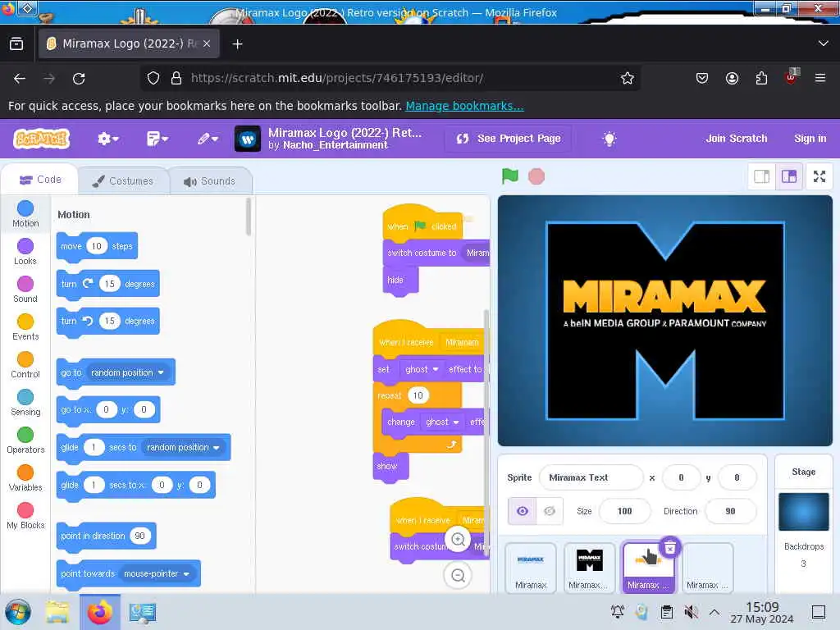Viewport: 840px width, 630px height.
Task: Click the zoom in workspace button
Action: 458,540
